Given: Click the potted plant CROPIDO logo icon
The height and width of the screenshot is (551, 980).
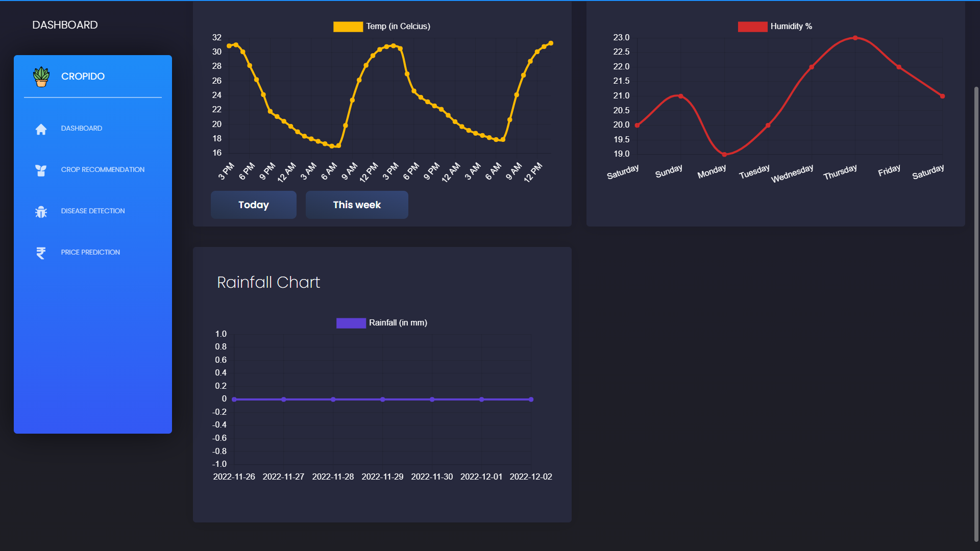Looking at the screenshot, I should (41, 77).
